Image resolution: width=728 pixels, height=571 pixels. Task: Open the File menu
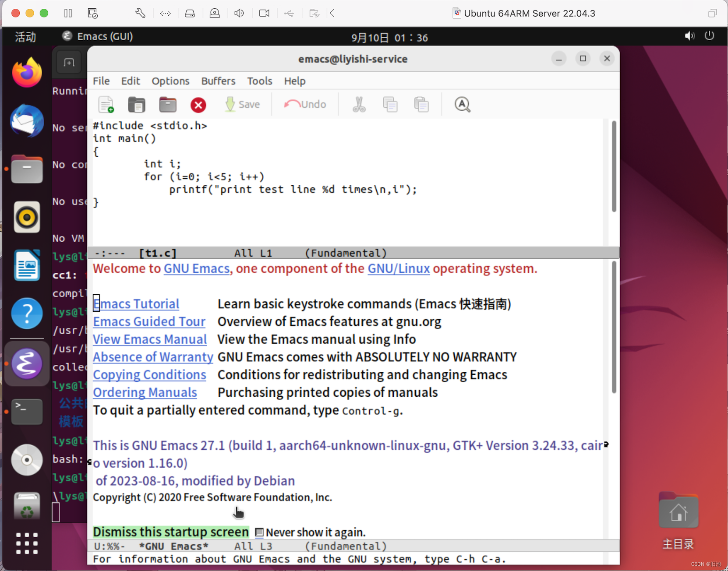[101, 81]
